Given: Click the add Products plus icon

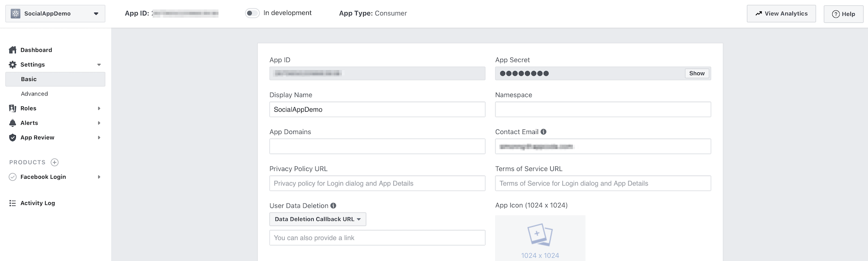Looking at the screenshot, I should coord(55,162).
